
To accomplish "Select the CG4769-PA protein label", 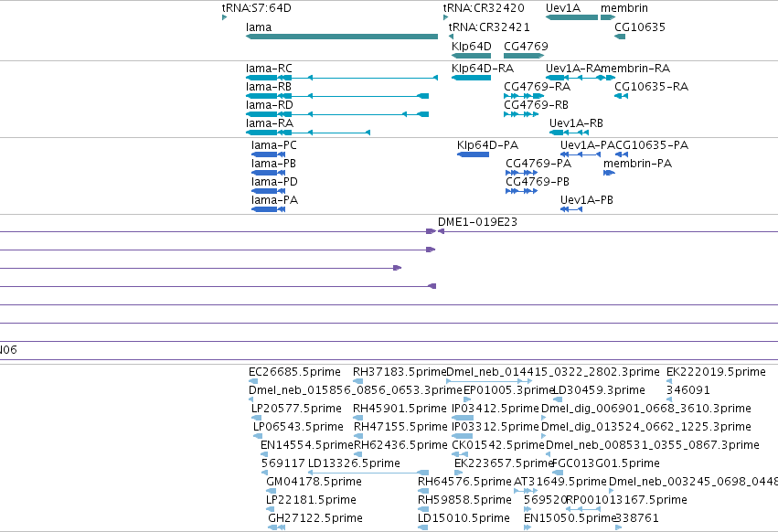I will point(538,164).
